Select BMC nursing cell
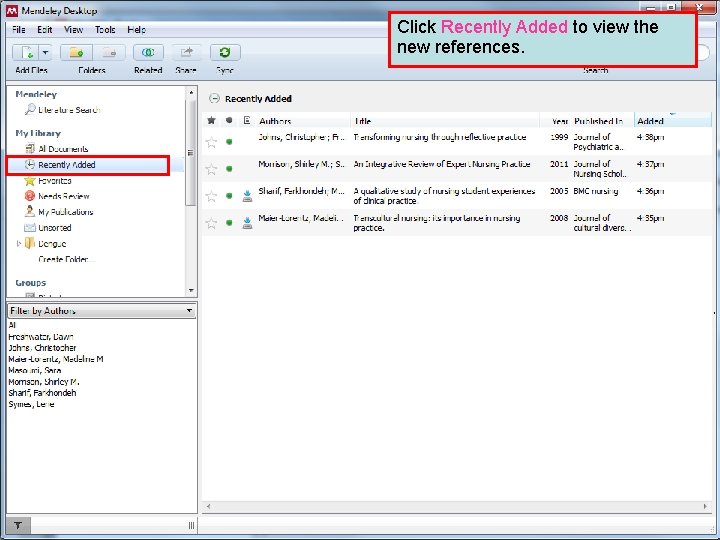The width and height of the screenshot is (720, 540). click(x=596, y=191)
